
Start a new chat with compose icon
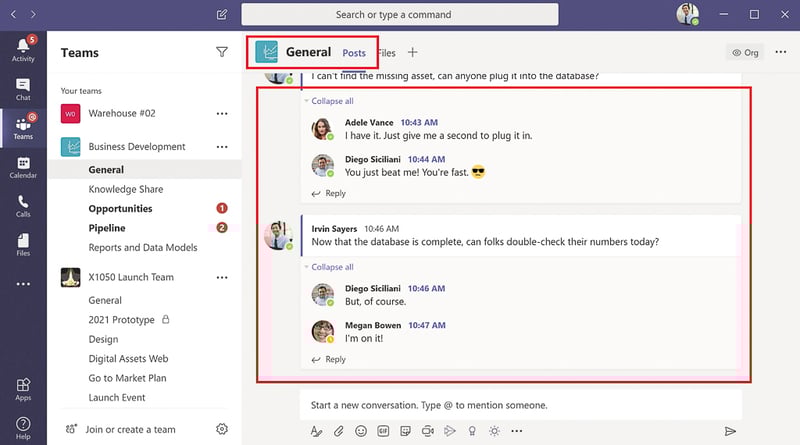[221, 14]
